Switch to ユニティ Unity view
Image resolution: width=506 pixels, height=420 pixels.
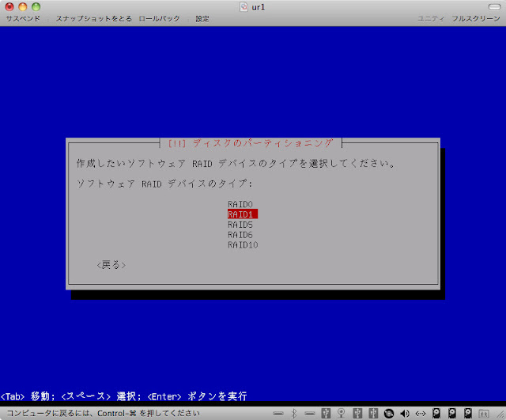(x=431, y=19)
